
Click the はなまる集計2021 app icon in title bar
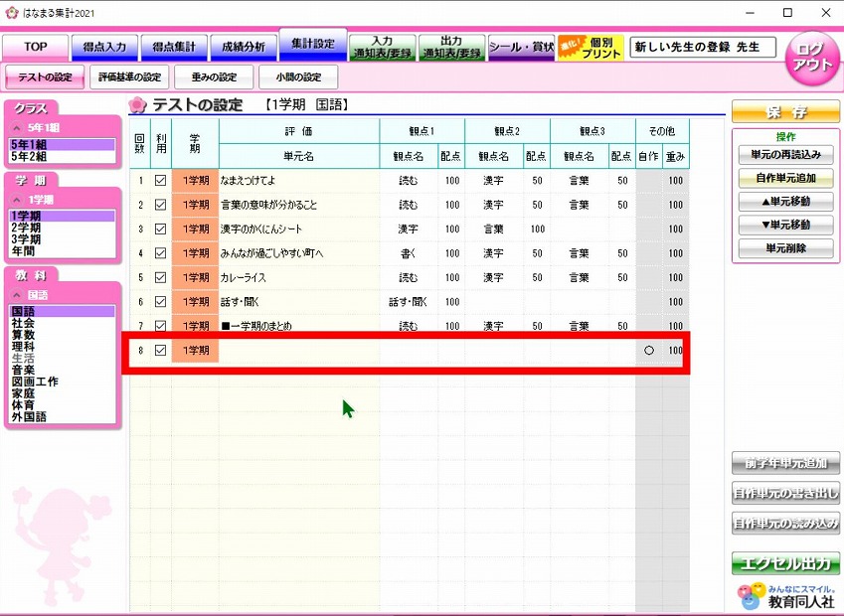tap(11, 12)
